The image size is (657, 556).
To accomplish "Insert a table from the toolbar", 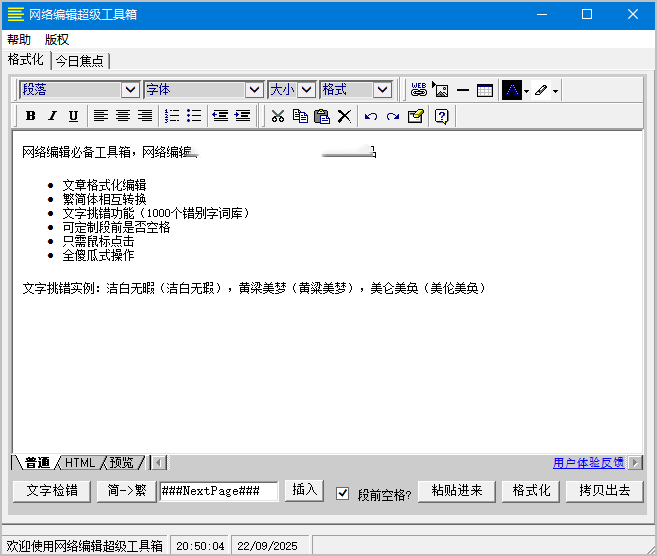I will click(485, 90).
